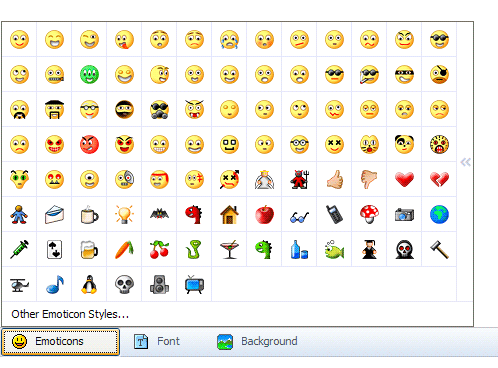Insert the red apple emoticon

264,214
